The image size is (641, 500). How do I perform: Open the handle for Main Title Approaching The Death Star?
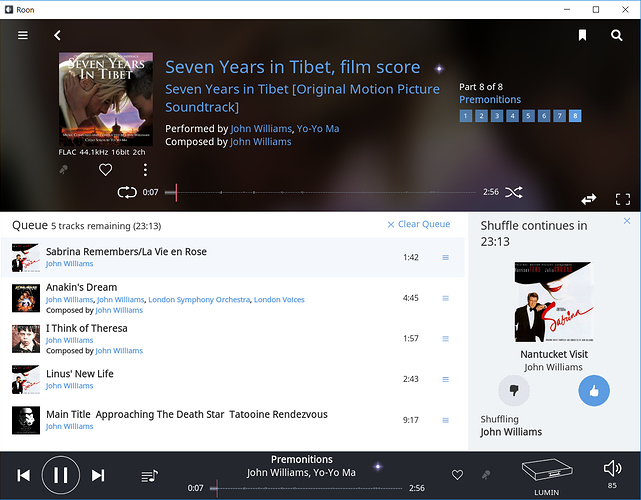(x=446, y=420)
